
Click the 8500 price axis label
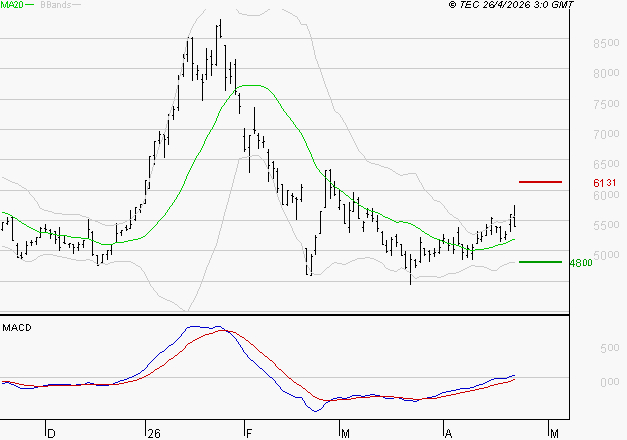tap(606, 43)
